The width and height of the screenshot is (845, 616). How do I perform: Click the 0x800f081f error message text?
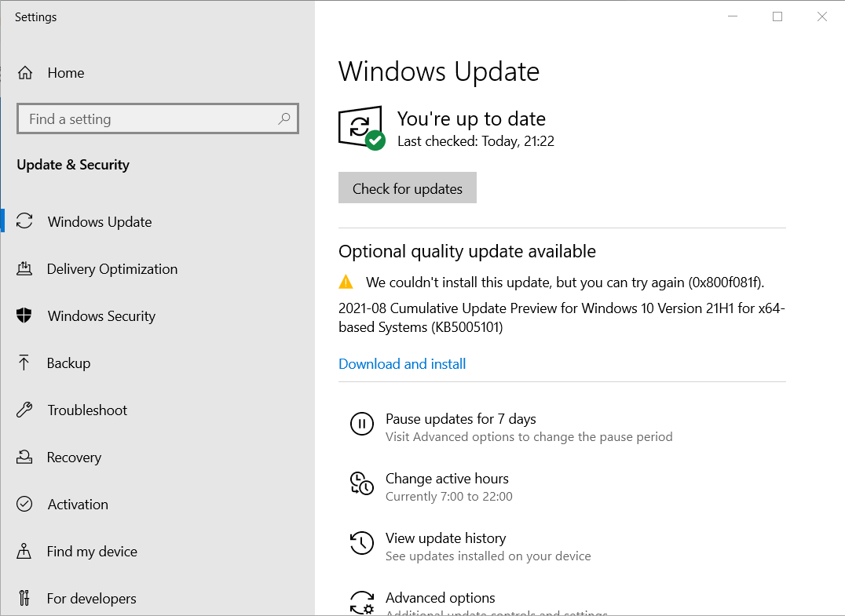pos(565,282)
